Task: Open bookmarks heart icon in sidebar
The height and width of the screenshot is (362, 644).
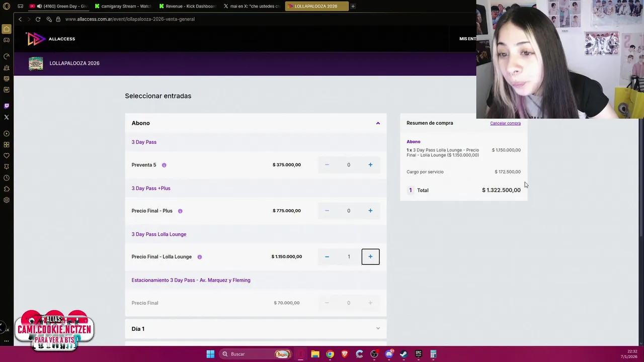Action: [7, 156]
